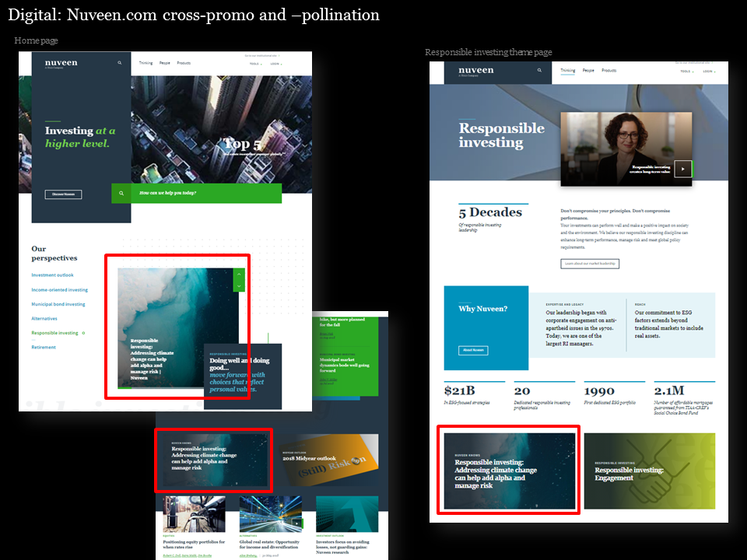
Task: Click the up arrow on perspectives carousel
Action: tap(239, 275)
